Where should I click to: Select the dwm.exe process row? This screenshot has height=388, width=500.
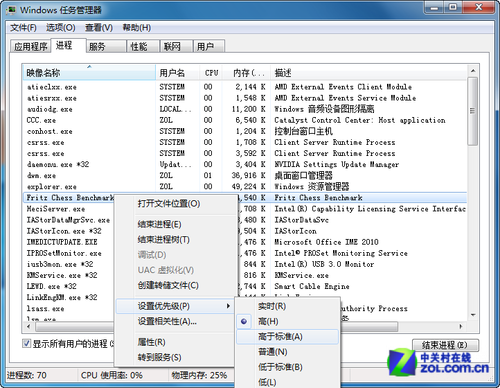tap(245, 175)
